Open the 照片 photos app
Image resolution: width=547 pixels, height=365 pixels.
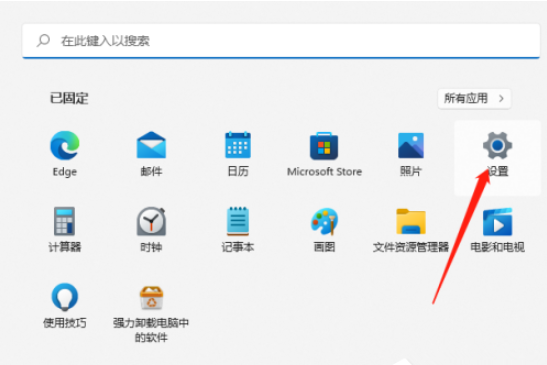[x=411, y=146]
